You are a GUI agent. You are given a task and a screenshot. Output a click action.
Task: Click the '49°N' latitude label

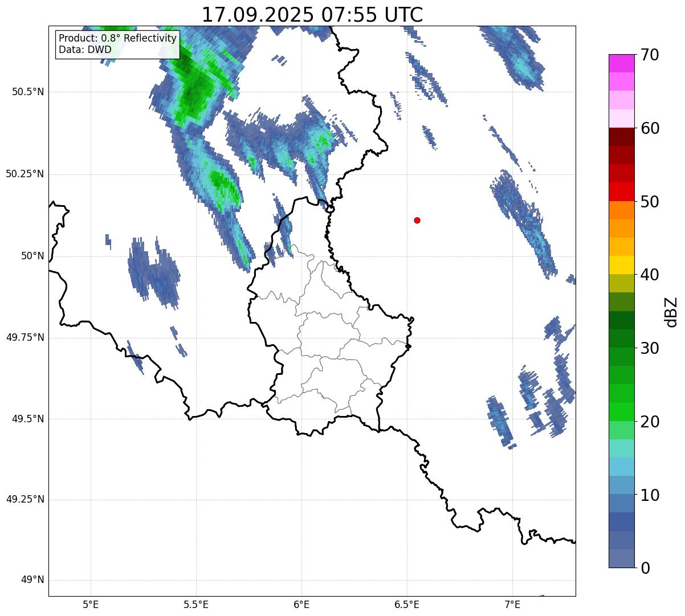[x=32, y=580]
